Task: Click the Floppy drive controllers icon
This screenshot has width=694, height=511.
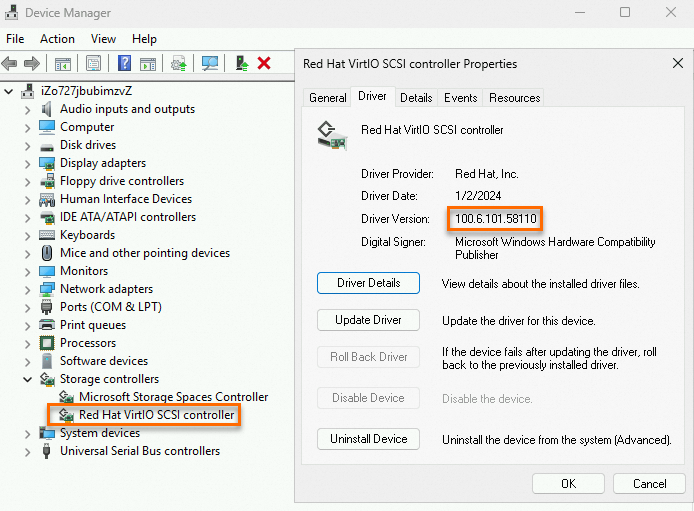Action: click(x=46, y=181)
